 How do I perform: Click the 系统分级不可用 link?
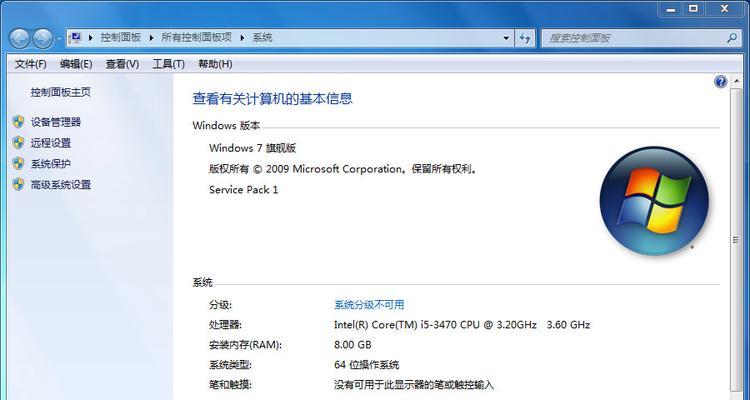coord(369,305)
